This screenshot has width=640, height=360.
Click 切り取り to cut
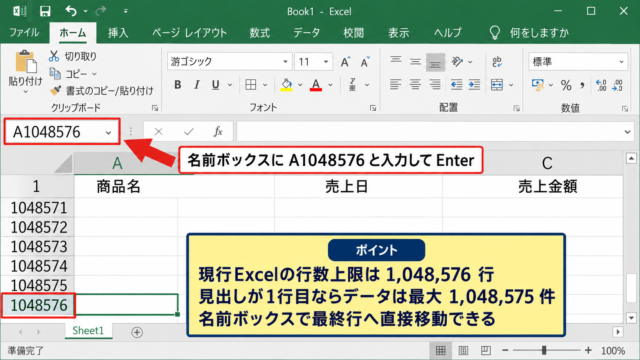(x=73, y=56)
